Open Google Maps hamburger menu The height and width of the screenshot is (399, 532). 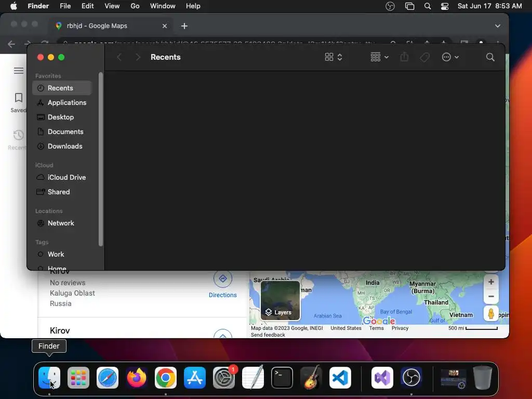[x=19, y=71]
